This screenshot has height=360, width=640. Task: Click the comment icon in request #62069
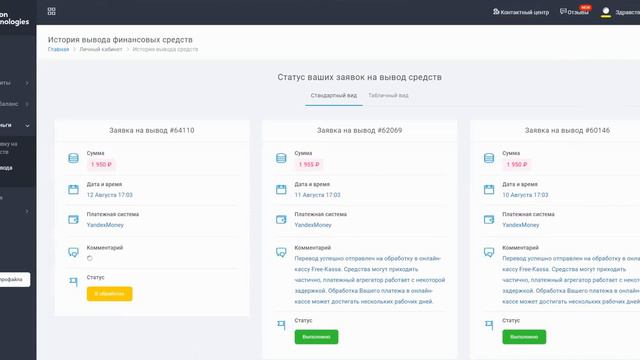point(281,252)
